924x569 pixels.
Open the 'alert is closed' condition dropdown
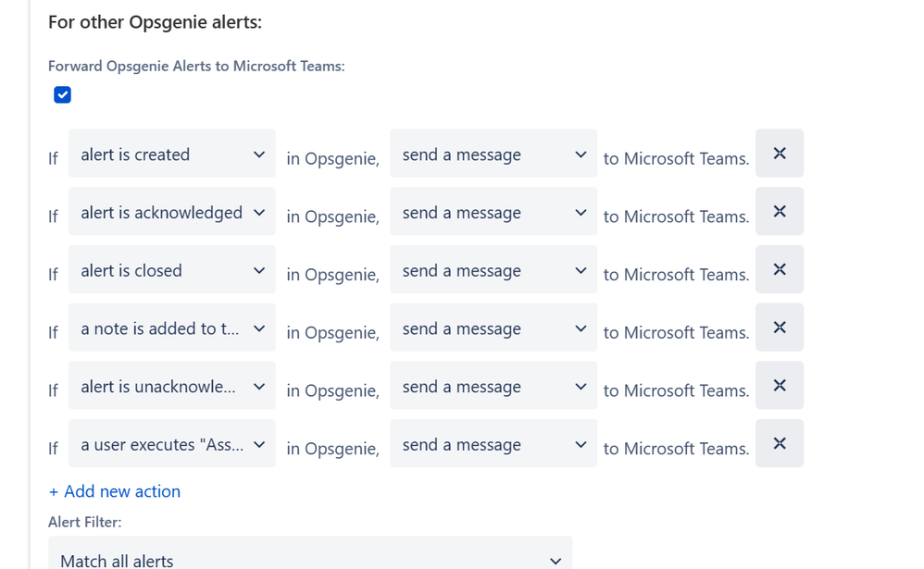point(172,269)
